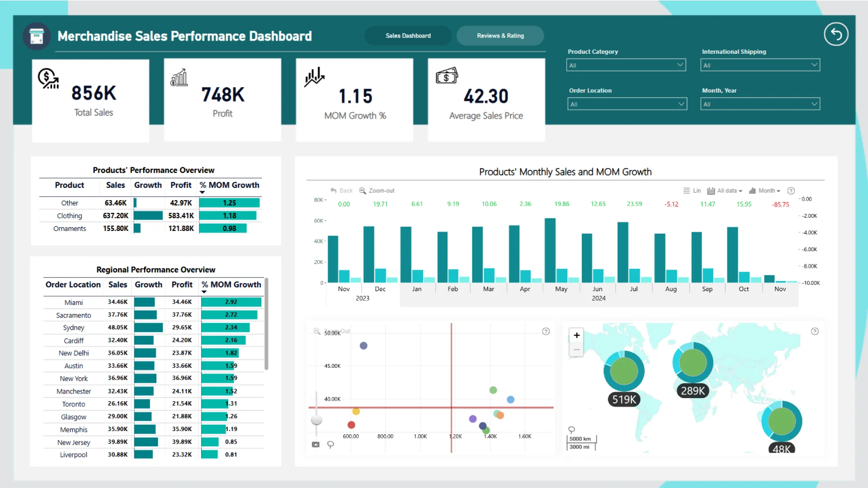Select Liverpool in regional table
868x488 pixels.
[x=154, y=455]
